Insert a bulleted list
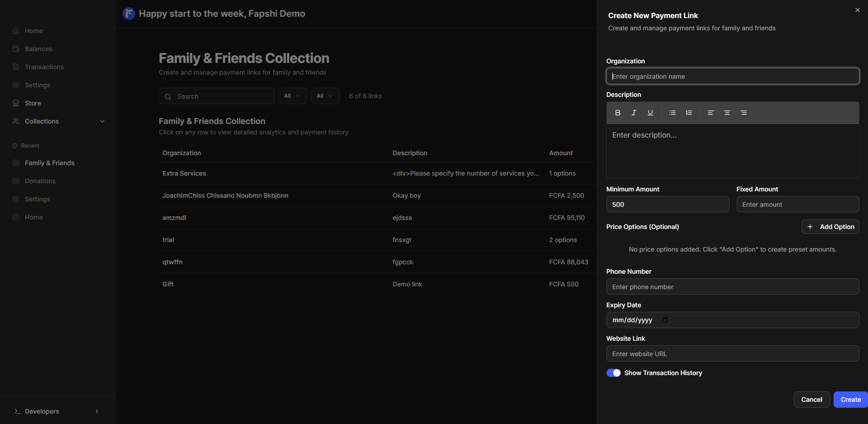868x424 pixels. (x=672, y=113)
